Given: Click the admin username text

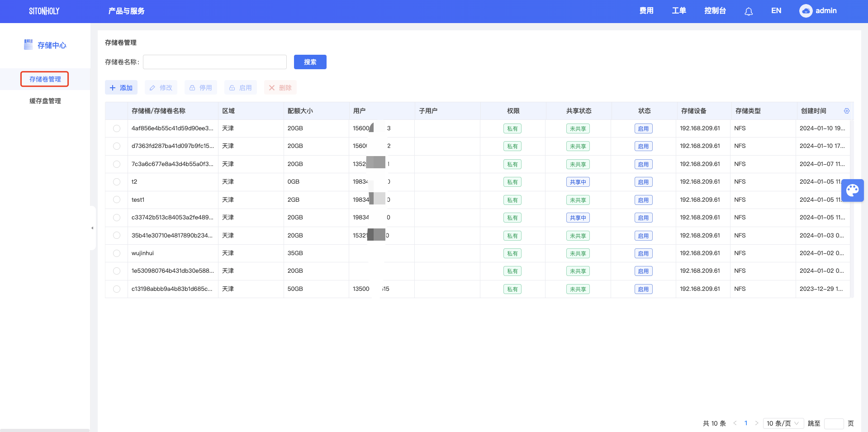Looking at the screenshot, I should pos(826,11).
